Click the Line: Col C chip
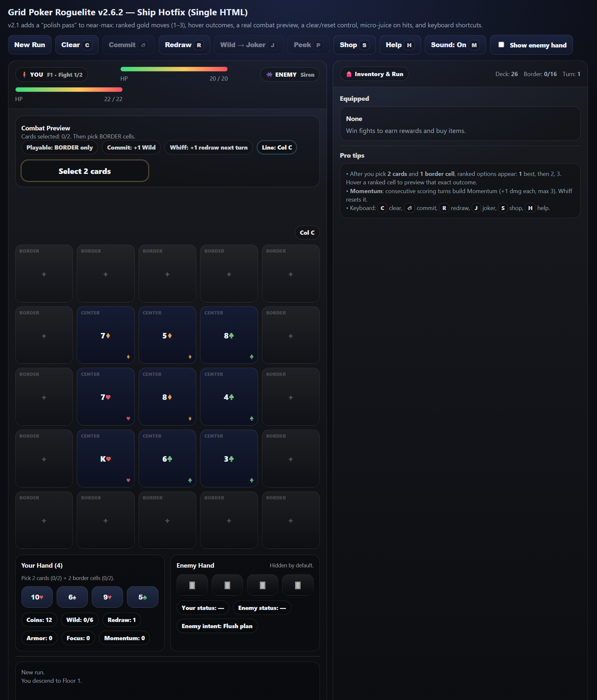The image size is (597, 700). tap(277, 147)
